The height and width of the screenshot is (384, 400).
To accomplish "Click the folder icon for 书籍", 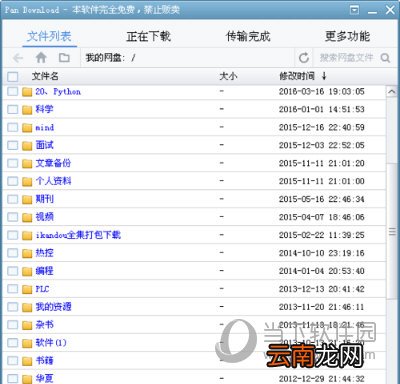I will tap(27, 361).
